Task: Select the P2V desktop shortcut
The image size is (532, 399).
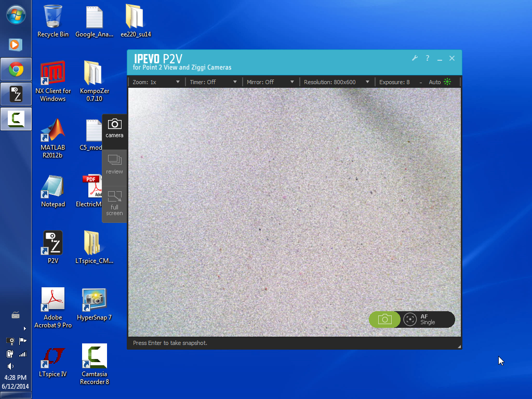Action: (x=53, y=248)
